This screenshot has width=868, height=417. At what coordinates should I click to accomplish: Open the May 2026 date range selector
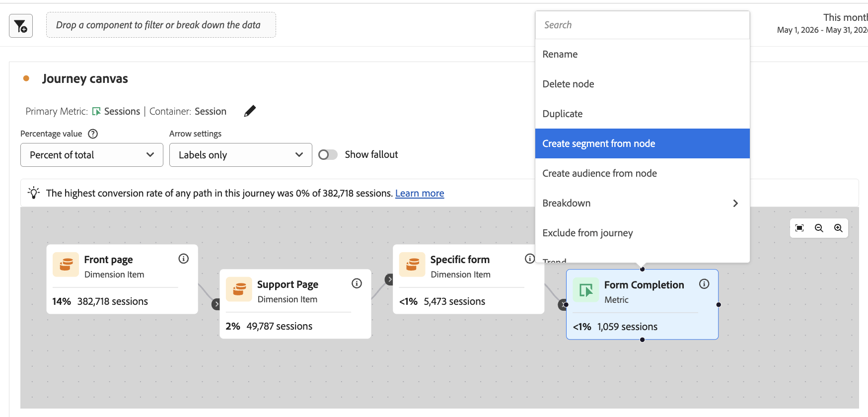tap(822, 24)
